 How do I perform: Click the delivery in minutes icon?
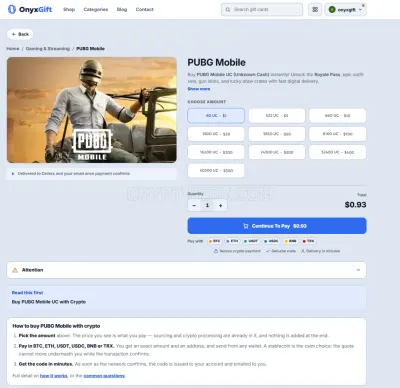pos(303,251)
